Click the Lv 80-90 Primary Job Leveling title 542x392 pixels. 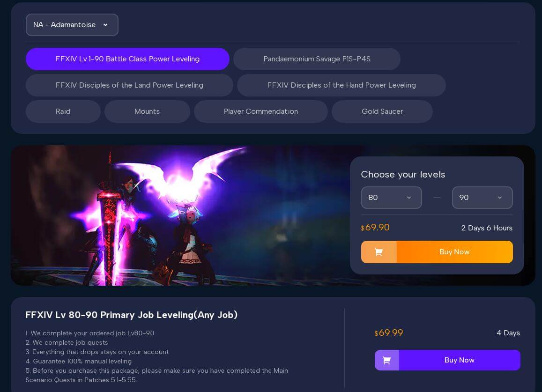[131, 315]
